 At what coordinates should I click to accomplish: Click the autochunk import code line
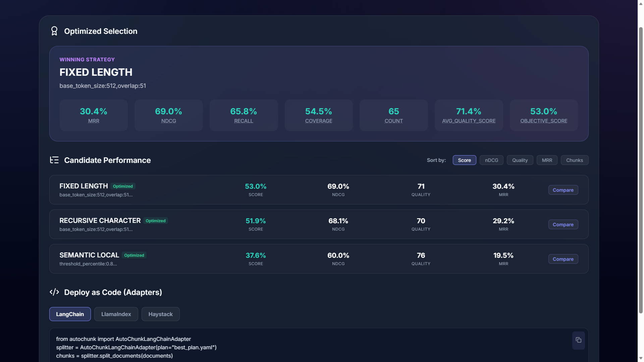click(123, 339)
